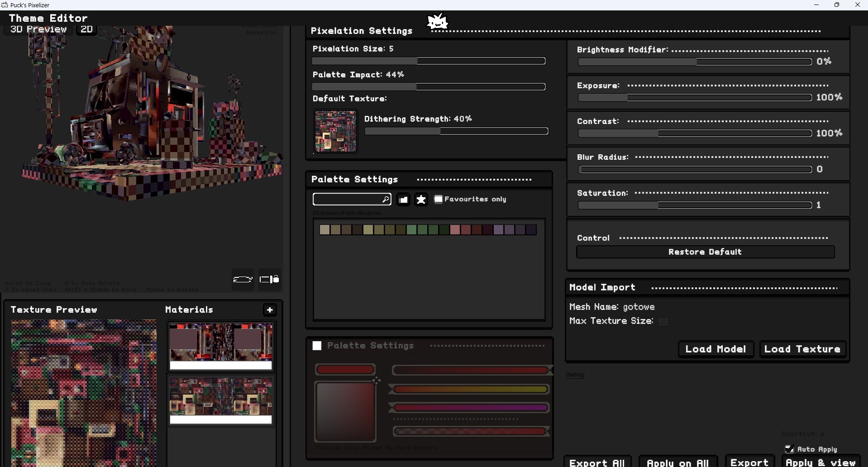This screenshot has height=467, width=868.
Task: Click the Export All button
Action: pyautogui.click(x=597, y=462)
